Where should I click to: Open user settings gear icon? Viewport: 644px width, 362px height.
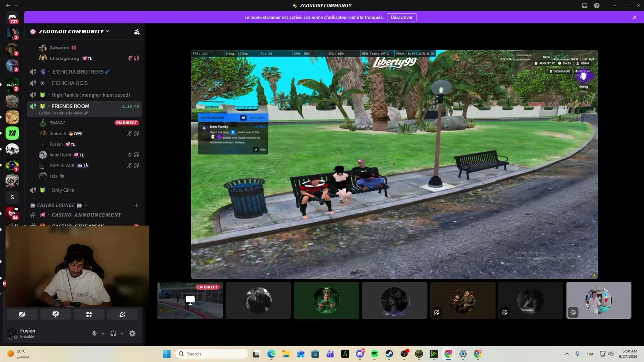pos(132,333)
